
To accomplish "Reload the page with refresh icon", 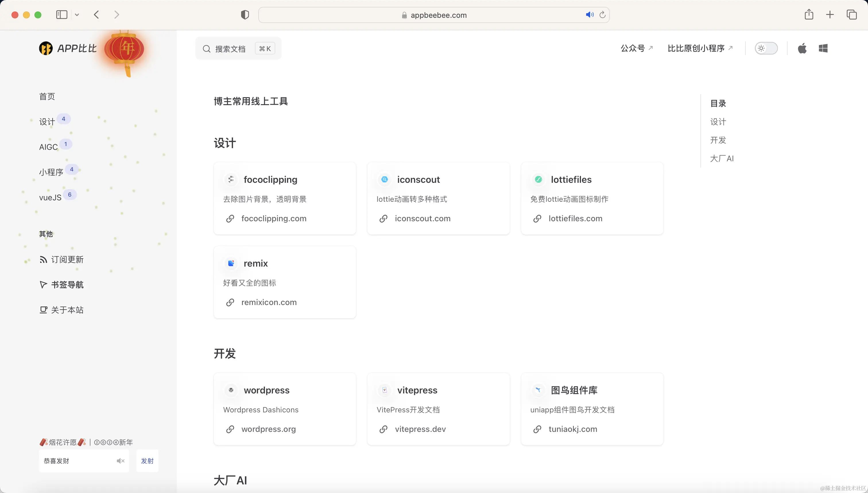I will point(602,15).
